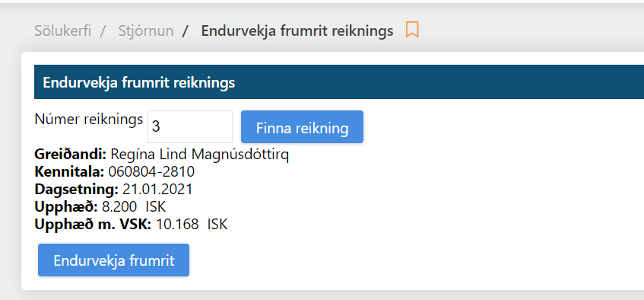Open the Stjórnun breadcrumb link

point(146,31)
